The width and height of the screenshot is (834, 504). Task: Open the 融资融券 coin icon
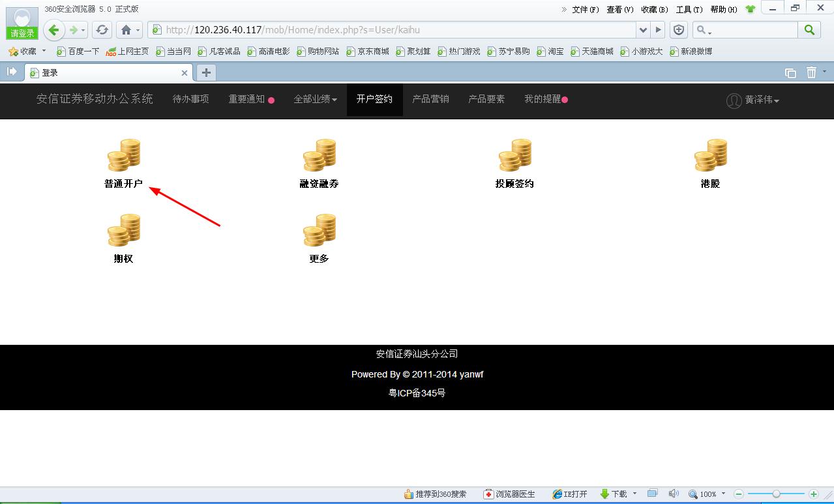(320, 155)
